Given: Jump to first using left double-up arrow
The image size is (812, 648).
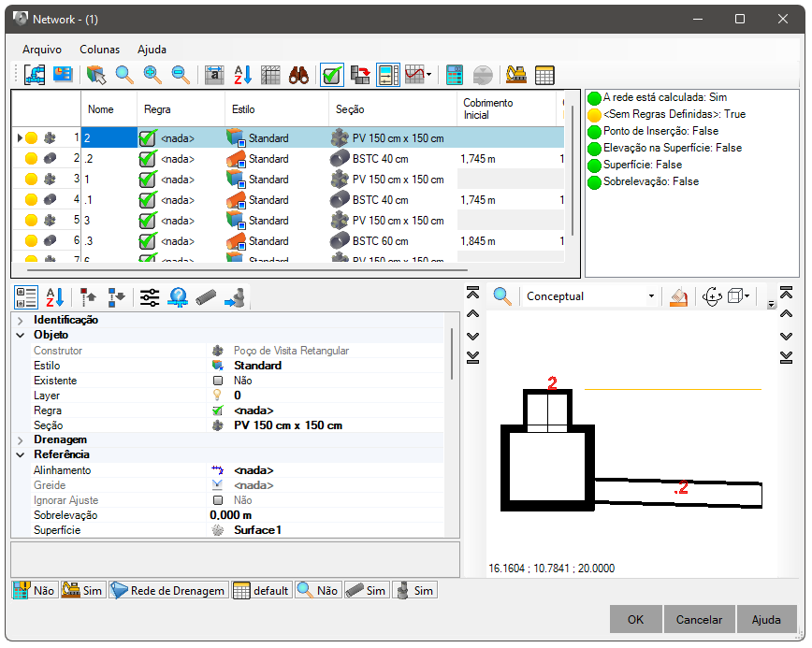Looking at the screenshot, I should pos(472,294).
